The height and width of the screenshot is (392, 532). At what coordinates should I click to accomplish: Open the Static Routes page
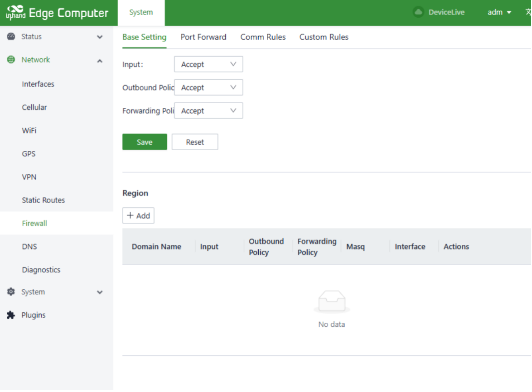pos(44,200)
